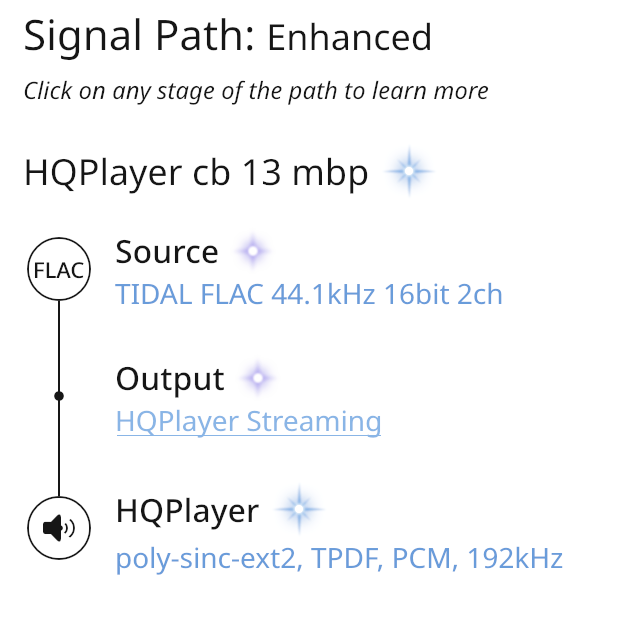
Task: Click the hint text about path stages
Action: [256, 91]
